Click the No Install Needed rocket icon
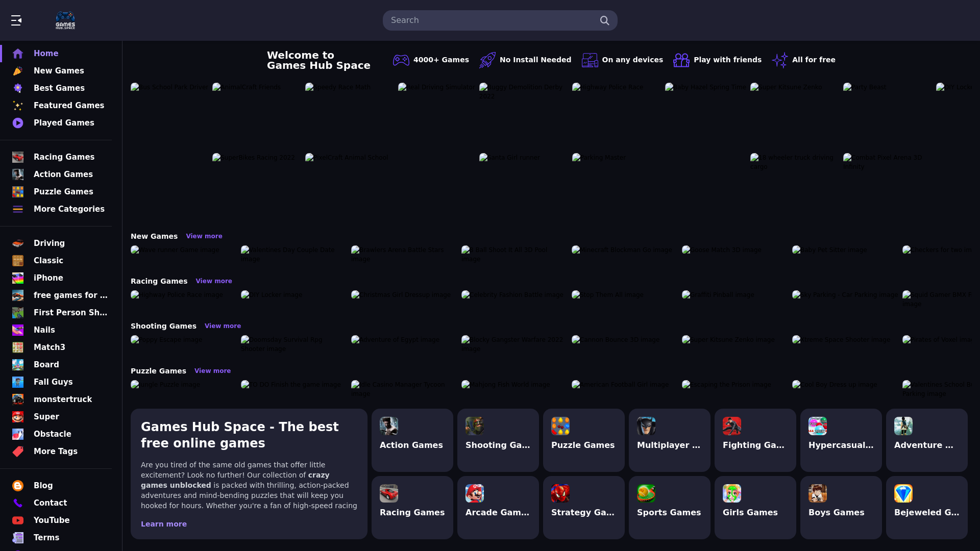 coord(487,60)
